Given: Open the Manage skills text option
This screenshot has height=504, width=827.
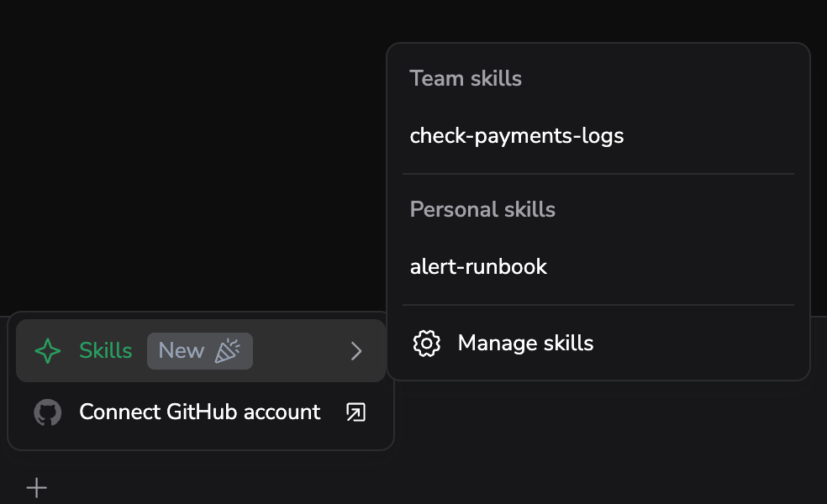Looking at the screenshot, I should tap(525, 344).
